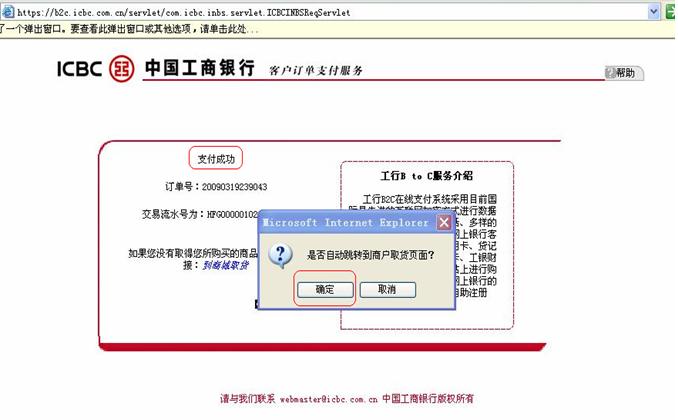Cancel the dialog with the 取消 button
This screenshot has width=678, height=420.
tap(387, 289)
